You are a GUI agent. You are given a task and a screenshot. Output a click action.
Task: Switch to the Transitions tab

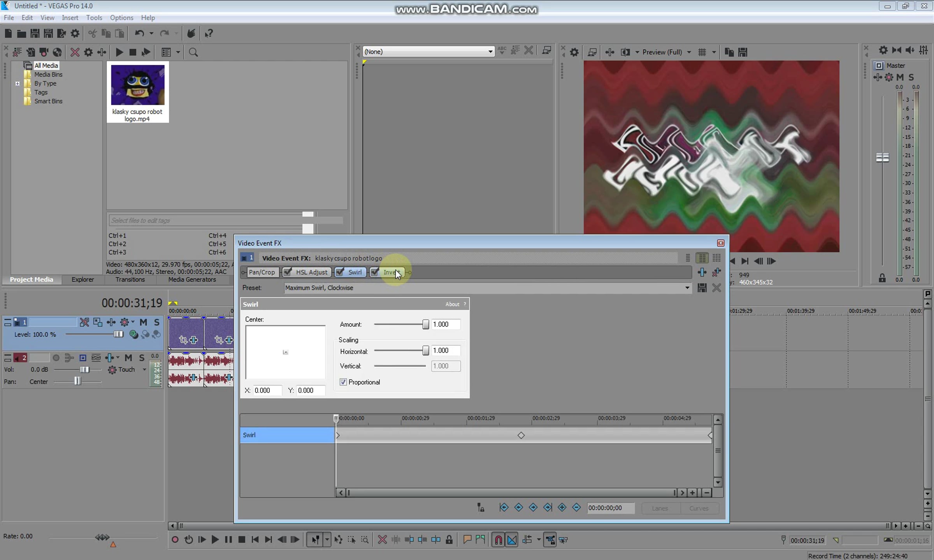coord(130,280)
